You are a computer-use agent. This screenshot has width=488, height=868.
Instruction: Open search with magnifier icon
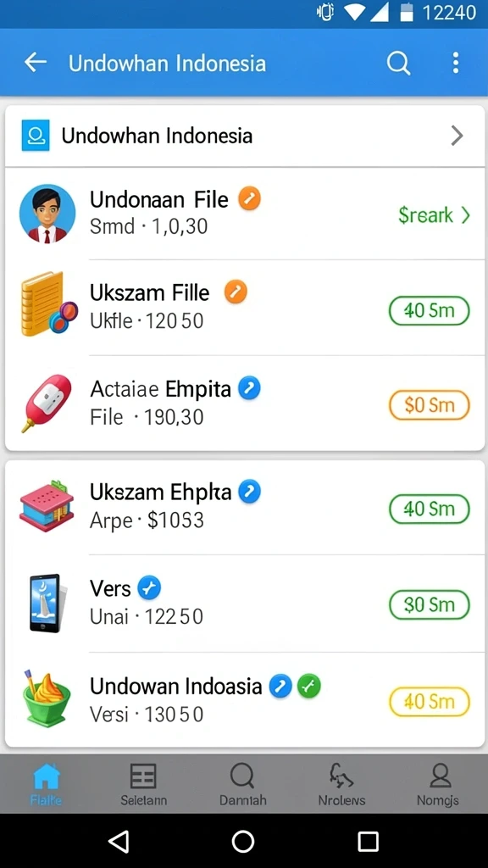[x=398, y=63]
